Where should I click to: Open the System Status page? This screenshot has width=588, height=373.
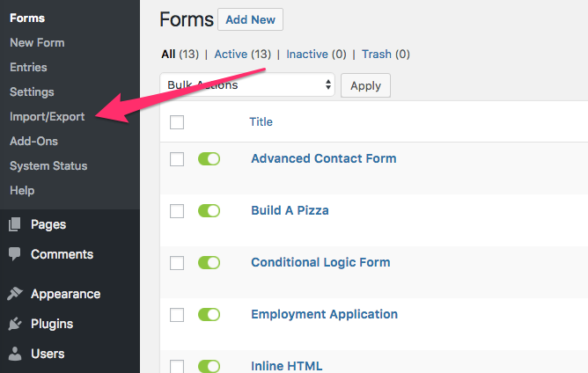tap(48, 165)
